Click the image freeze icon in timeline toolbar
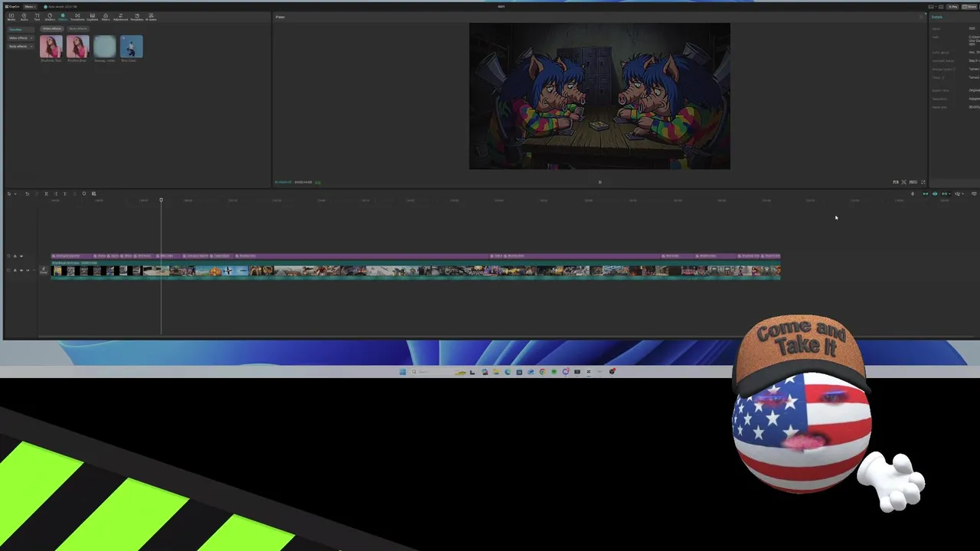The width and height of the screenshot is (980, 551). click(x=93, y=194)
